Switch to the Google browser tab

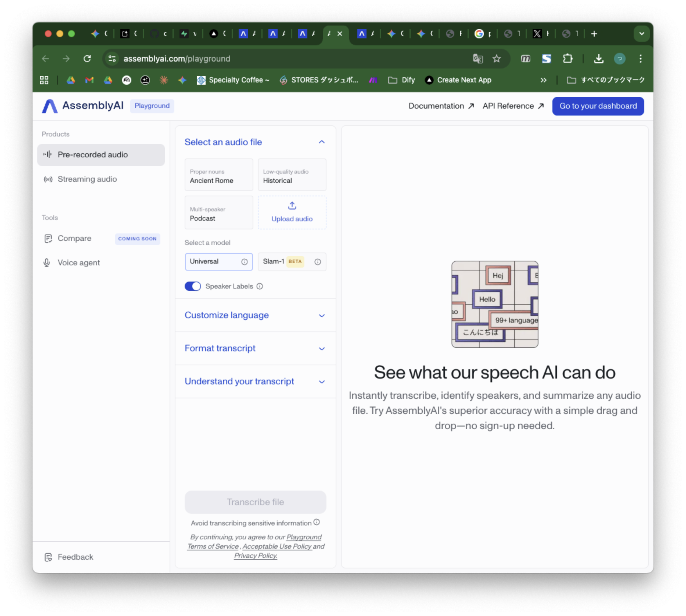coord(483,33)
